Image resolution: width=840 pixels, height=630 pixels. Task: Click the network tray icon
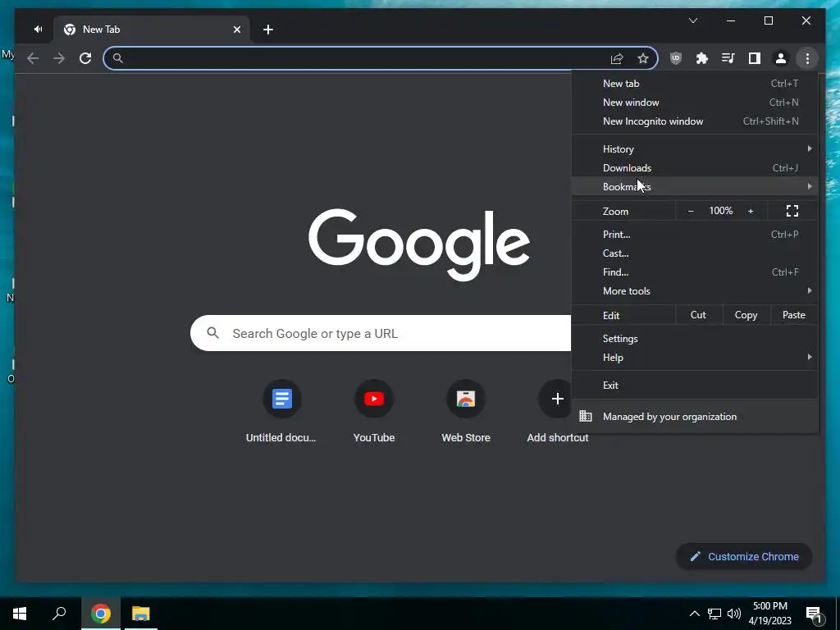pyautogui.click(x=714, y=614)
